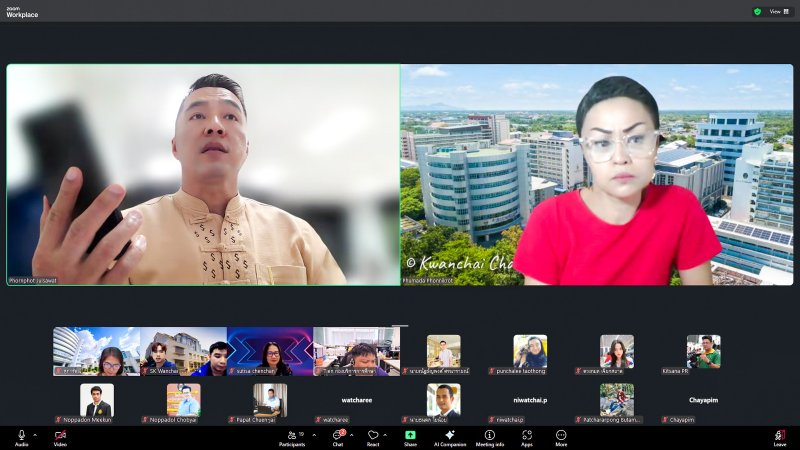Show Meeting info
The height and width of the screenshot is (450, 800).
[x=490, y=437]
